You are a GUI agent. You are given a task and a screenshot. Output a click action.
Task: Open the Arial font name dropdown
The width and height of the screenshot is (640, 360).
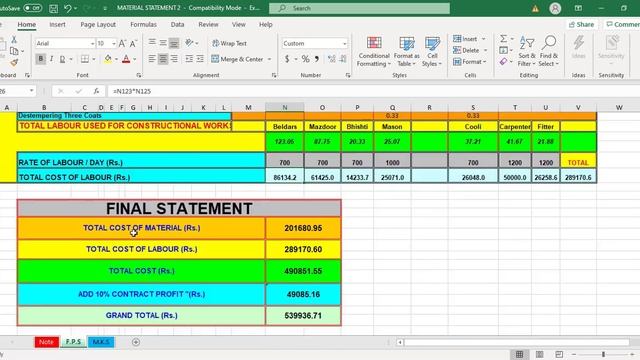92,43
